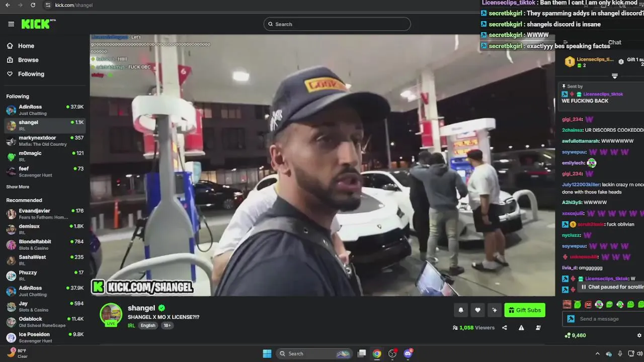Open feef Scavenger Hunt channel
Viewport: 644px width, 362px height.
(45, 171)
